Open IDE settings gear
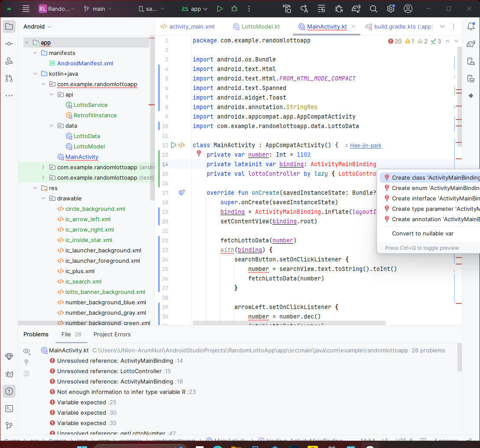This screenshot has width=480, height=448. (391, 9)
